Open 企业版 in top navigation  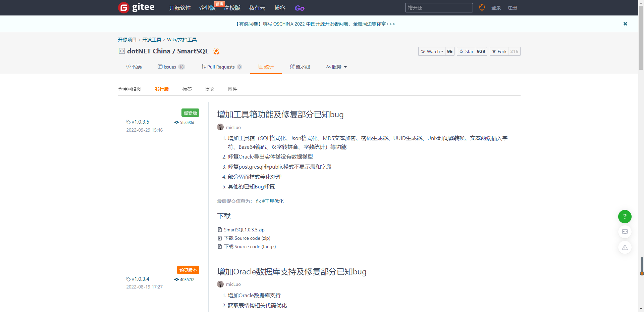pyautogui.click(x=207, y=8)
